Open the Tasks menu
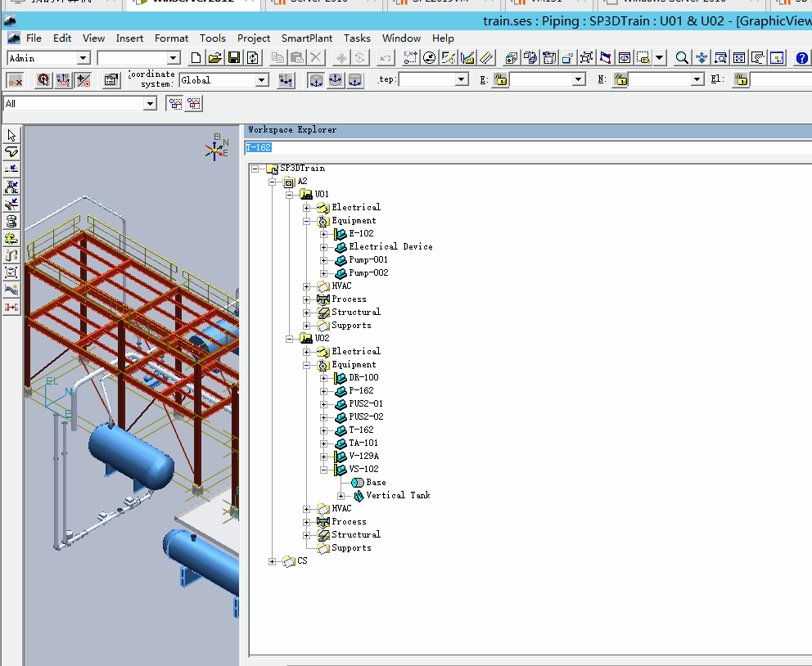812x666 pixels. 357,38
